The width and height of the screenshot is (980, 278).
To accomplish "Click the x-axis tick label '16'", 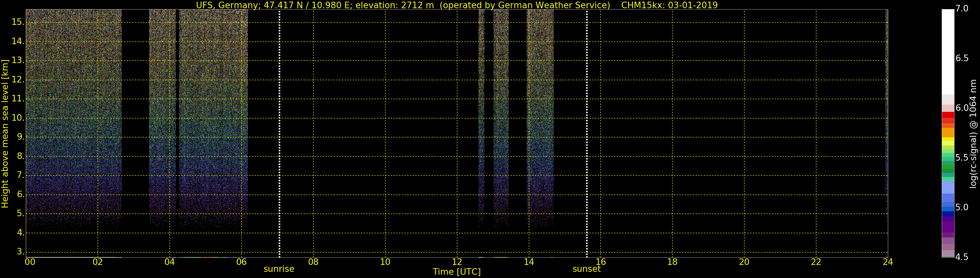I will [x=601, y=262].
